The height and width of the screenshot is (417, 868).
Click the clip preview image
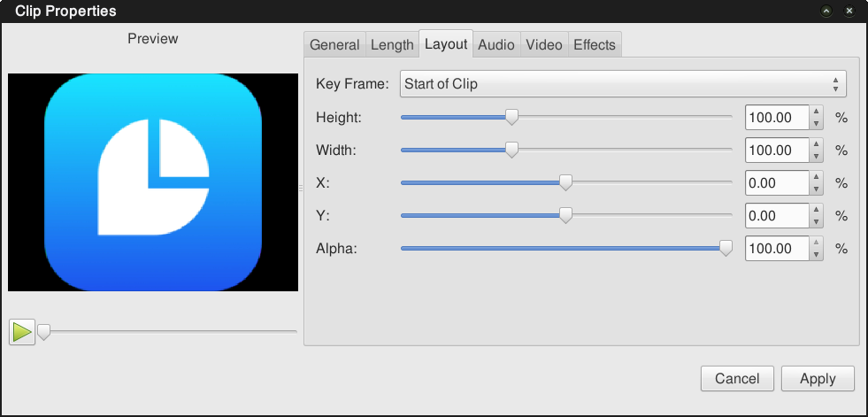[x=153, y=182]
